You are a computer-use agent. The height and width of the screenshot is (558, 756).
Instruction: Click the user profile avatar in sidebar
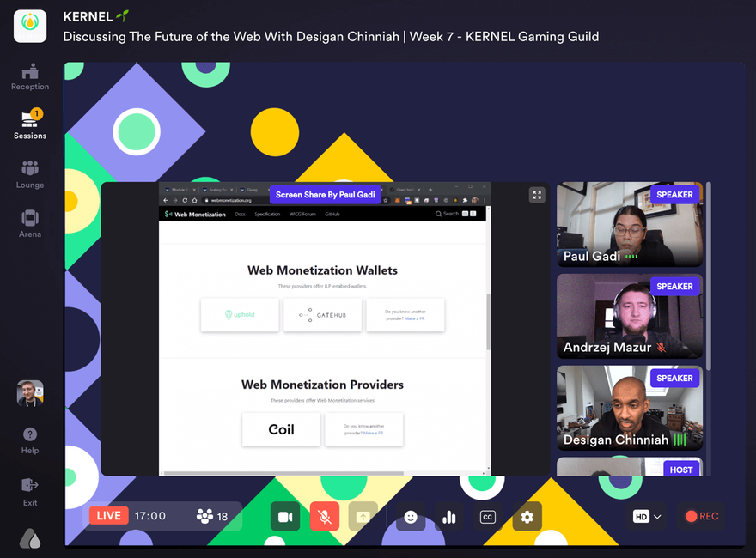pos(30,393)
